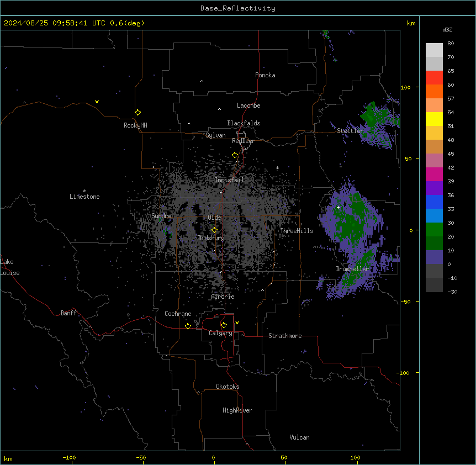Click the white plus marker inside Drumheller echo

pyautogui.click(x=338, y=207)
